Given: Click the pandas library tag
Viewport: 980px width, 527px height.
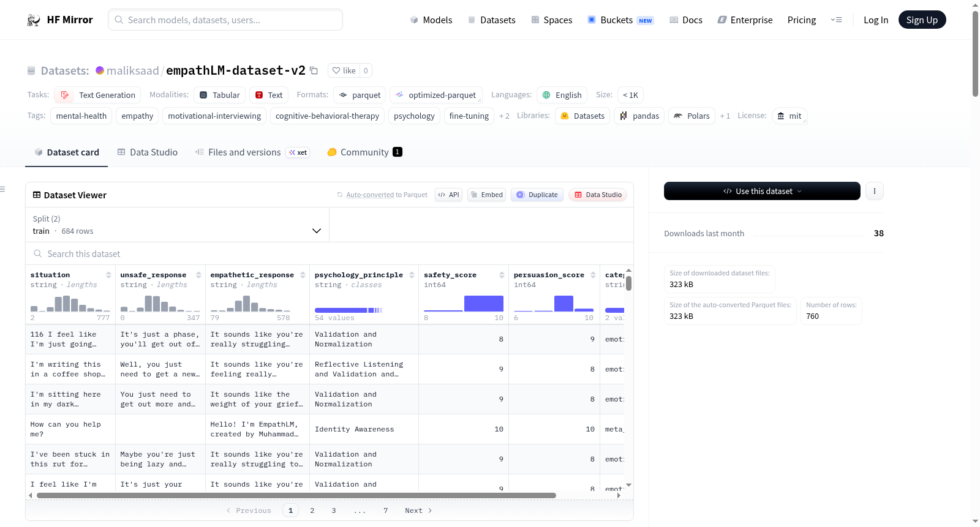Looking at the screenshot, I should (639, 116).
